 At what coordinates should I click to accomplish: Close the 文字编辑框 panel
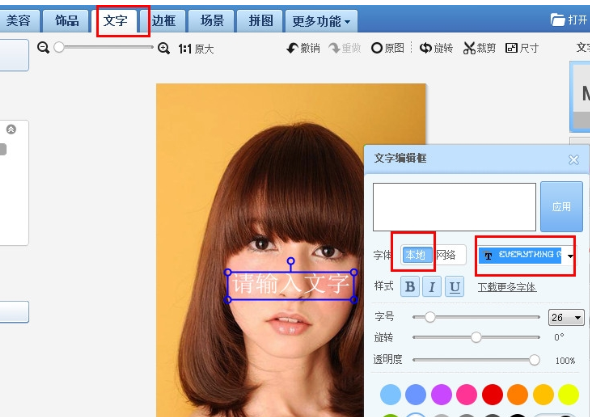[573, 160]
